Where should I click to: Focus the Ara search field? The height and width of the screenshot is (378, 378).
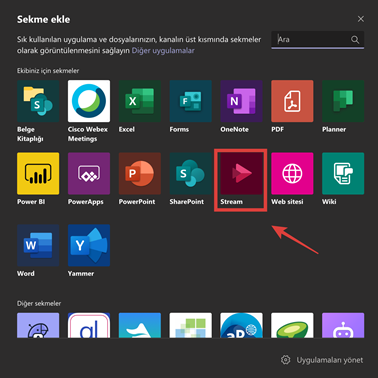click(317, 40)
